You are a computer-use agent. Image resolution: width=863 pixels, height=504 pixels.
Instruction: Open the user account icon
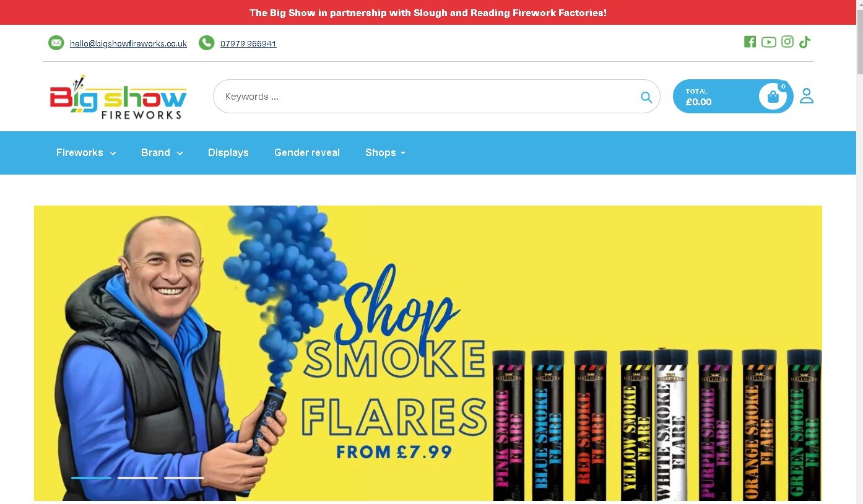806,96
